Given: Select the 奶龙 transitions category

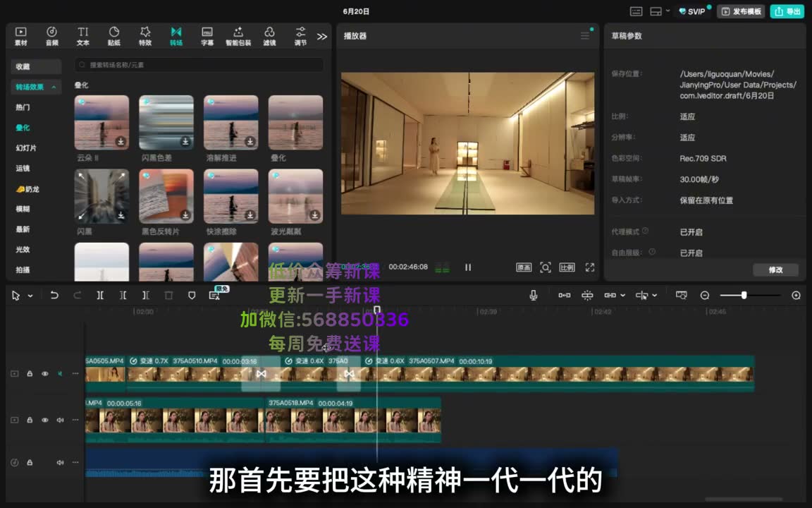Looking at the screenshot, I should (x=28, y=189).
